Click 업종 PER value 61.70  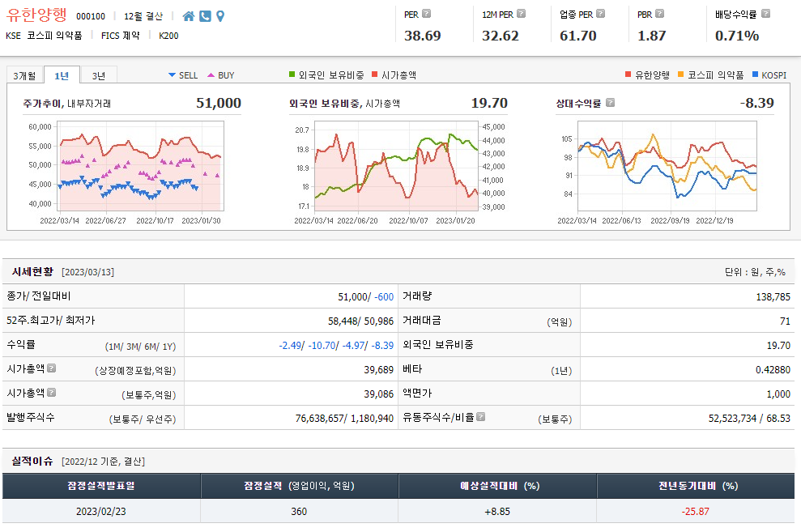[x=577, y=36]
